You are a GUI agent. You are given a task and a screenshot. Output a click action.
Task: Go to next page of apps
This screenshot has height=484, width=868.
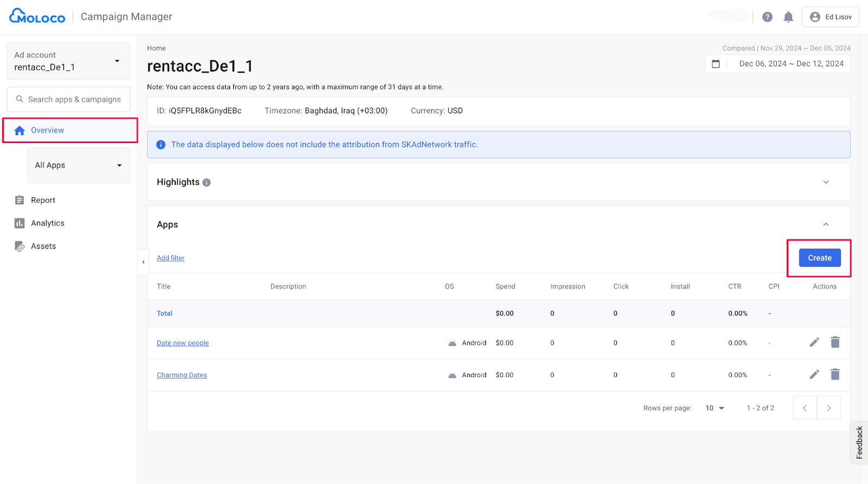coord(828,408)
